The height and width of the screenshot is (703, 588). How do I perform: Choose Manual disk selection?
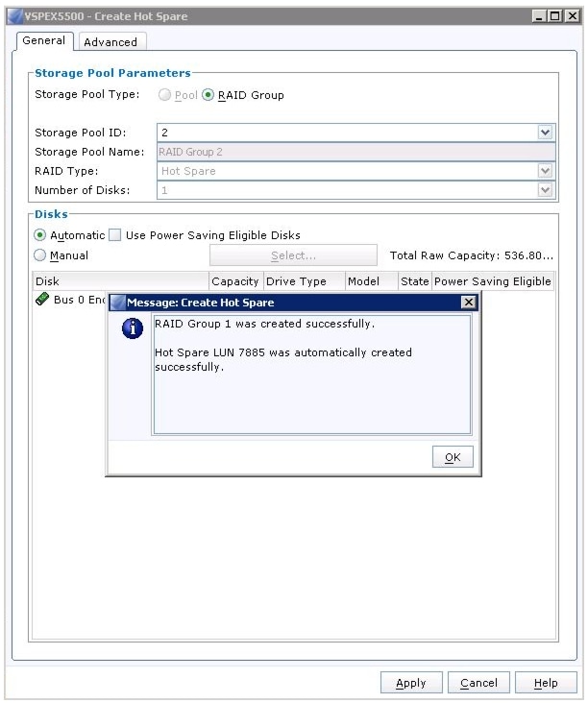pos(40,255)
